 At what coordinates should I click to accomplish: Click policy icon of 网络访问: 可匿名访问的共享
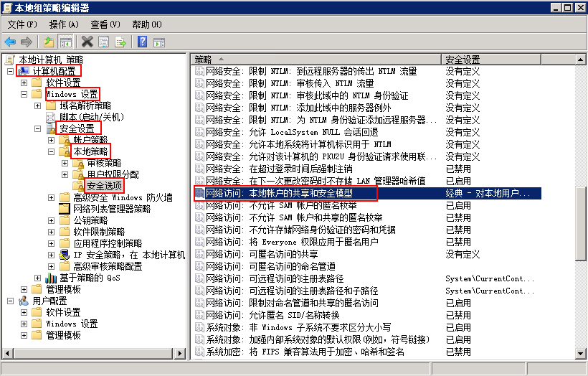point(199,254)
